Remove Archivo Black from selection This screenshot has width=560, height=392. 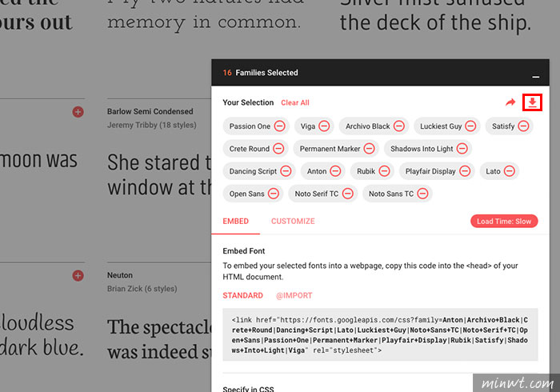(x=399, y=126)
